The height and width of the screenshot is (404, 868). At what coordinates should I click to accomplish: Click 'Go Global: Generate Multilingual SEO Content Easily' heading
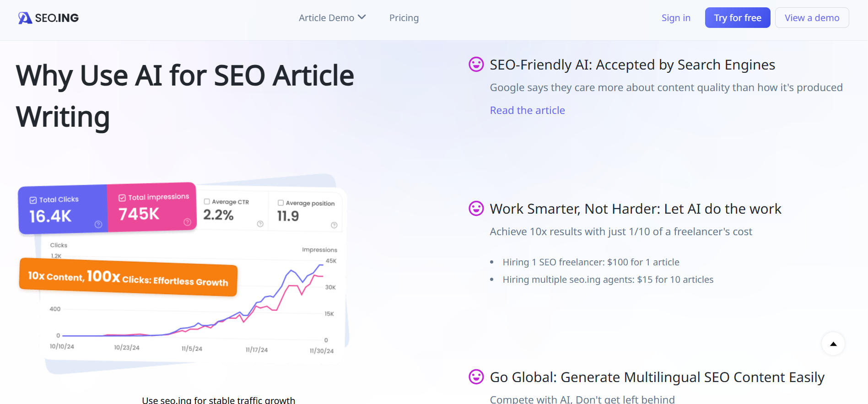click(x=657, y=377)
